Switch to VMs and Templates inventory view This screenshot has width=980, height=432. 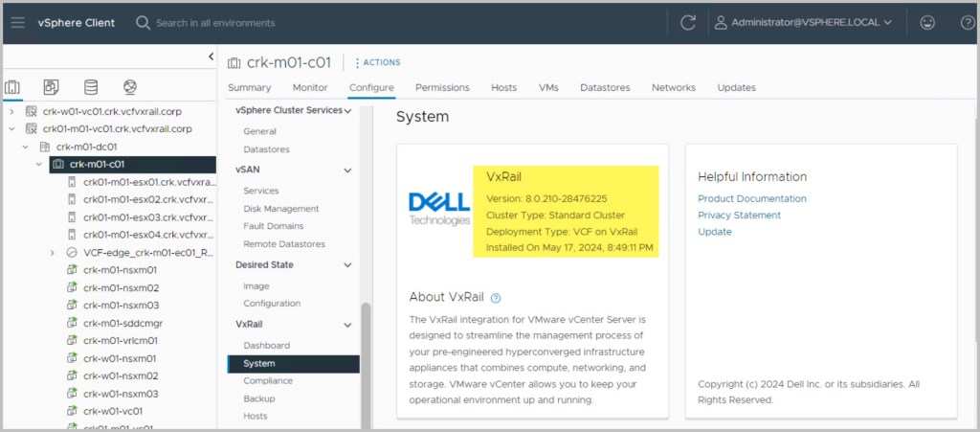click(52, 87)
